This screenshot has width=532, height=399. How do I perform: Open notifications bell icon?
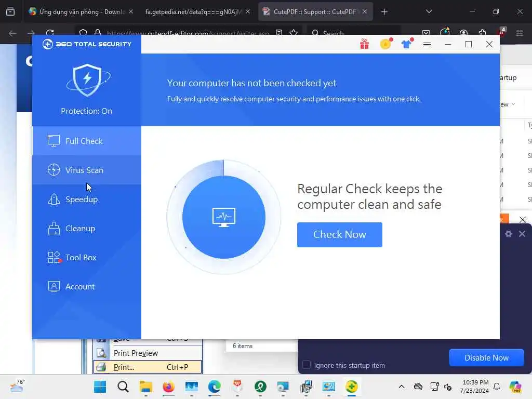(497, 387)
